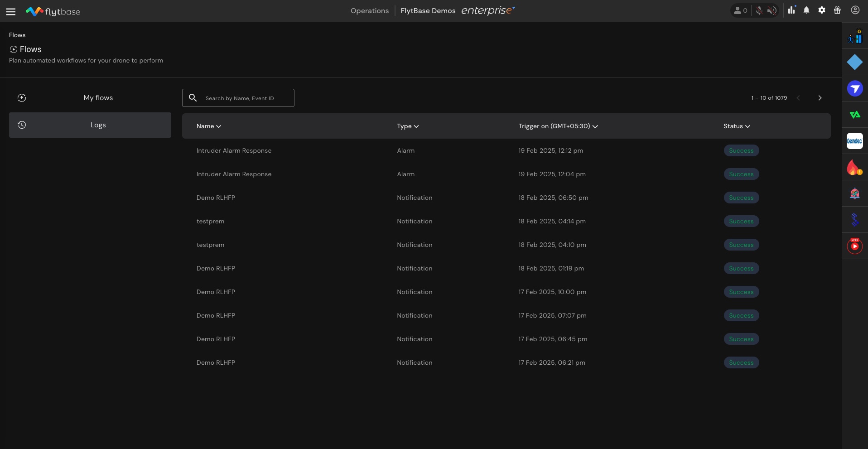This screenshot has height=449, width=868.
Task: Open the fire alert integration icon
Action: pos(854,168)
